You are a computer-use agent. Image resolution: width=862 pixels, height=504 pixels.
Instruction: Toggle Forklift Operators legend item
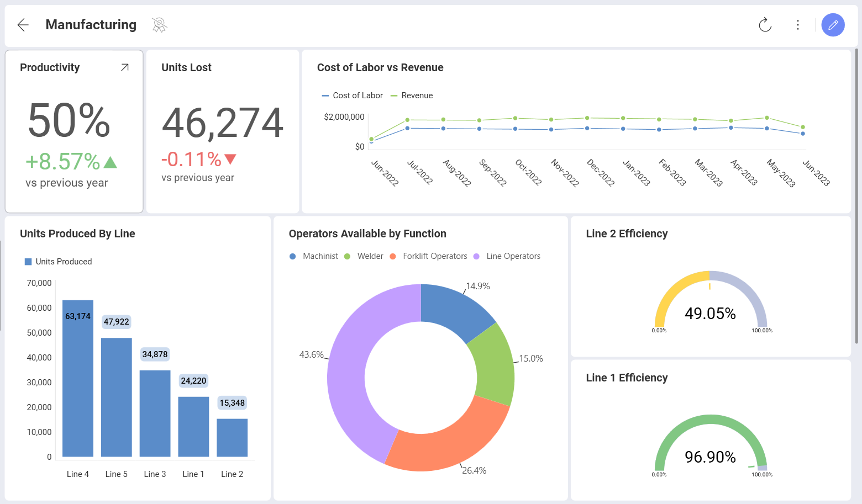pos(428,256)
